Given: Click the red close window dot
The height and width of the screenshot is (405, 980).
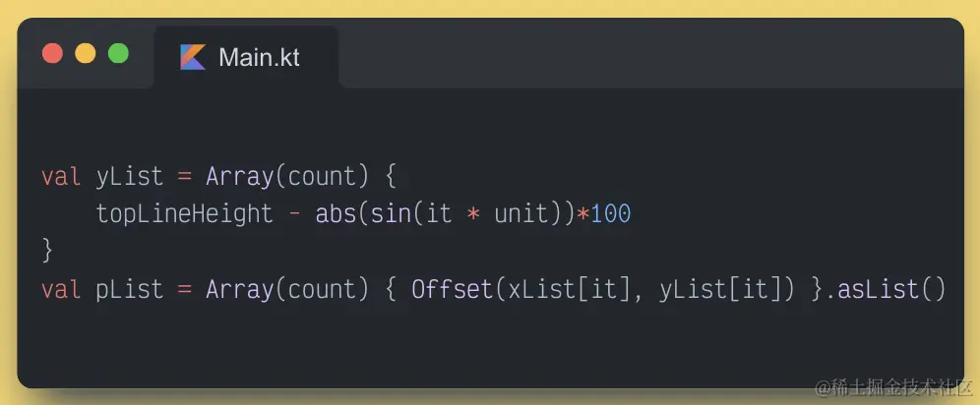Looking at the screenshot, I should pos(52,54).
